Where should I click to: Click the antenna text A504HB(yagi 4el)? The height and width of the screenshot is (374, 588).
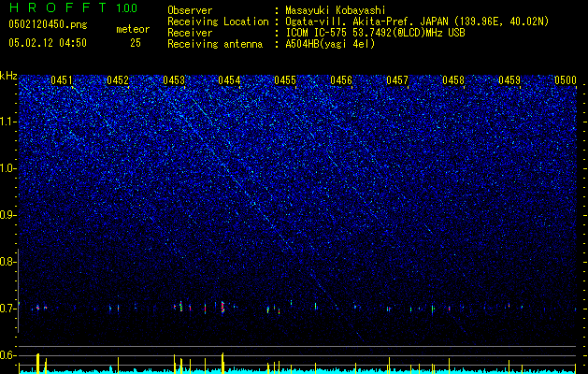tap(330, 44)
